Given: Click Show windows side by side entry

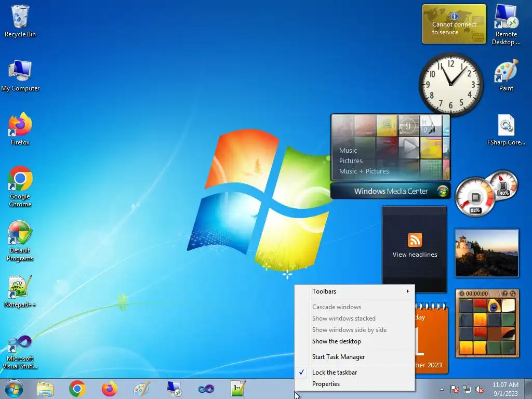Looking at the screenshot, I should click(354, 330).
